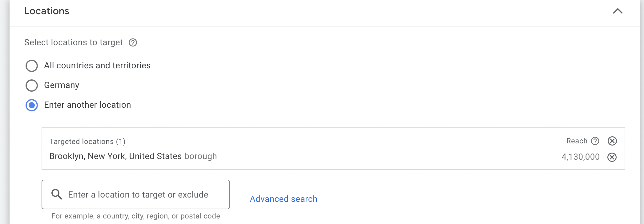Open the Advanced search link
Screen dimensions: 644x224
(284, 199)
